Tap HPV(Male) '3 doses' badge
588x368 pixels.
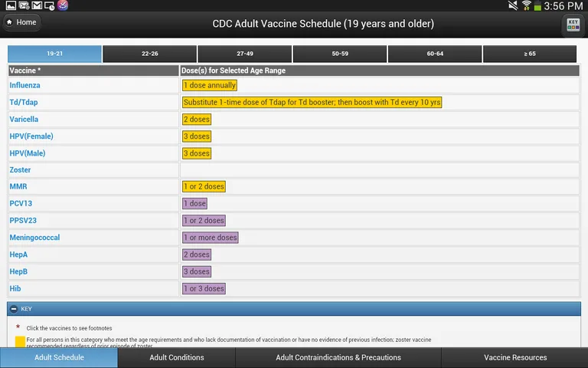tap(197, 153)
